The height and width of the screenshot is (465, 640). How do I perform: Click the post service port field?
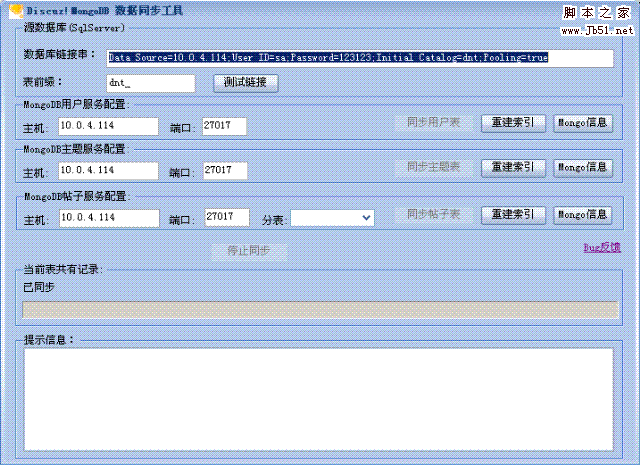point(226,217)
